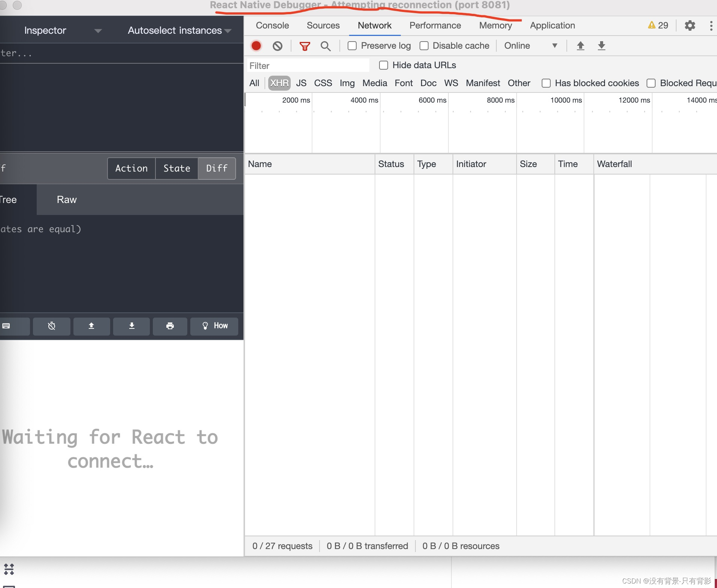Check Blocked Requests checkbox

click(x=651, y=83)
